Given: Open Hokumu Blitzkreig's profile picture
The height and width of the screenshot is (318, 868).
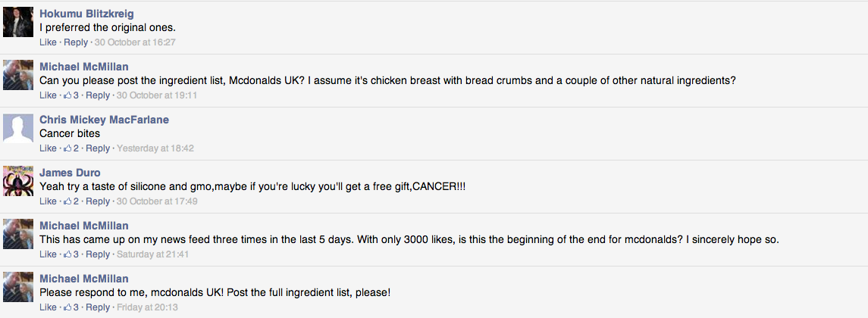Looking at the screenshot, I should pos(18,21).
